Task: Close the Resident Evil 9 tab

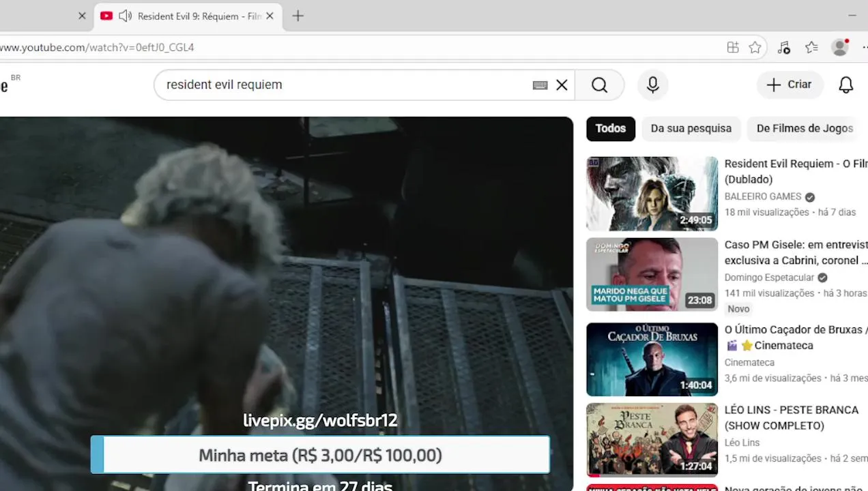Action: [270, 16]
